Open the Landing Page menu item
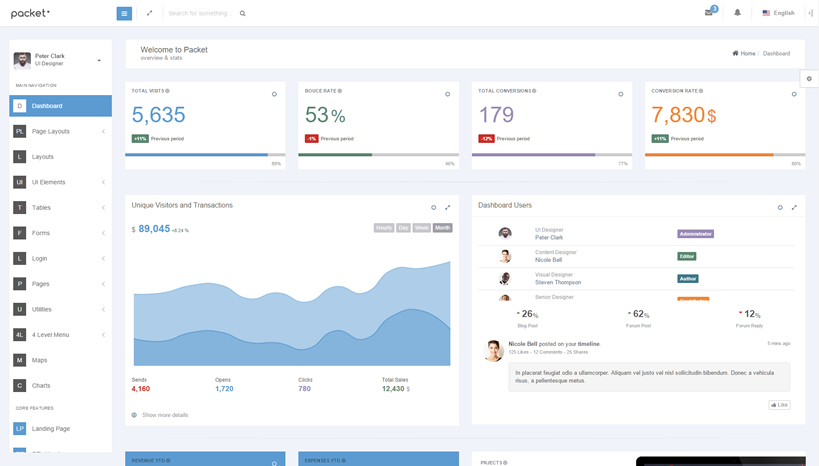 50,428
